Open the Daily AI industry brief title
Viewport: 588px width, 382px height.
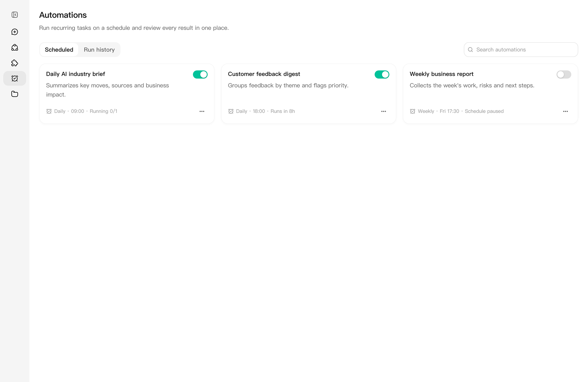(x=76, y=74)
